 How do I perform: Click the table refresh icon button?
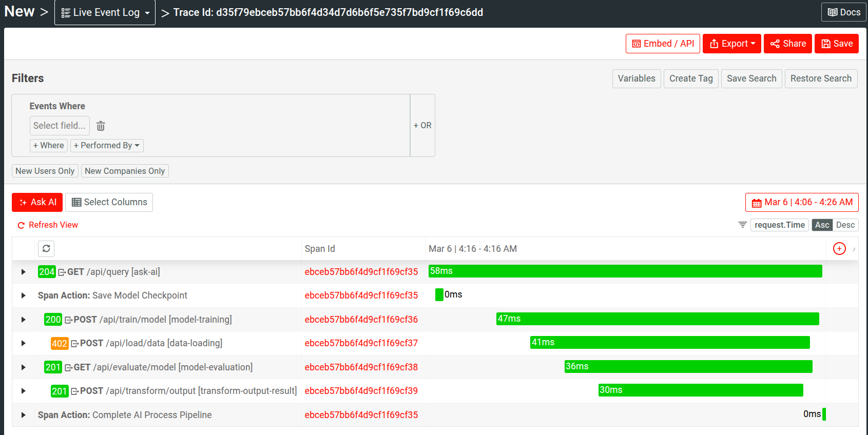point(46,249)
